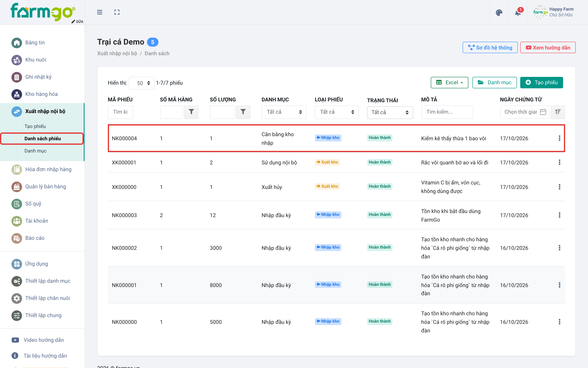
Task: Click the Số lượng filter funnel
Action: pyautogui.click(x=243, y=112)
